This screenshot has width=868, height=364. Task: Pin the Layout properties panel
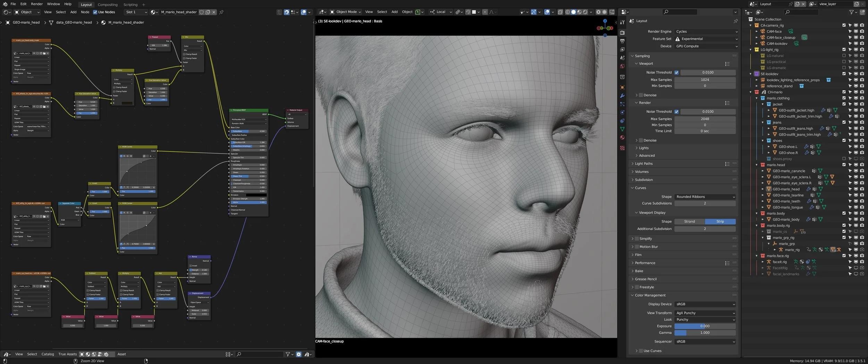[x=736, y=21]
